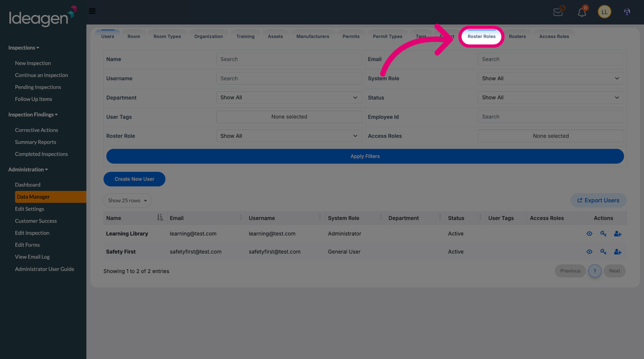The image size is (644, 359).
Task: Open the hamburger menu icon
Action: pos(92,11)
